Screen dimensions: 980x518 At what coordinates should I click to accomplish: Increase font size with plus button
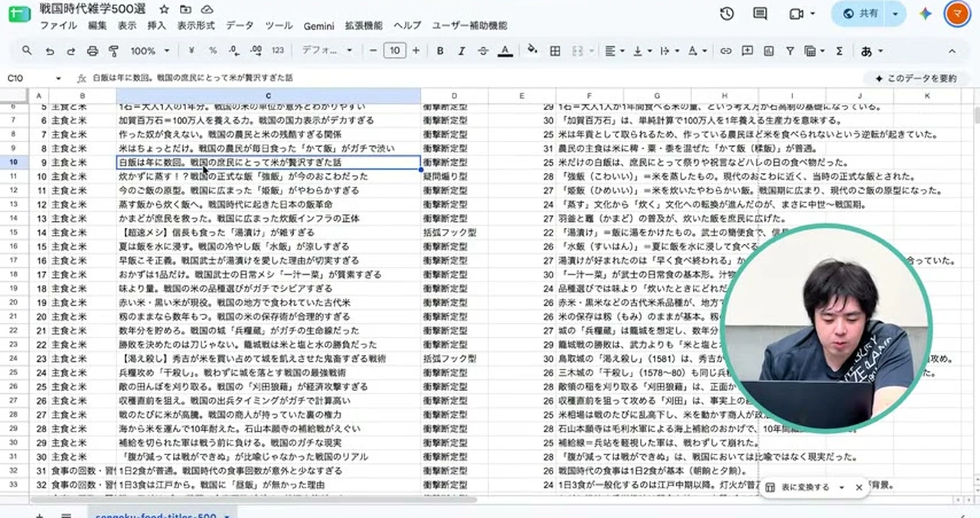[x=416, y=50]
